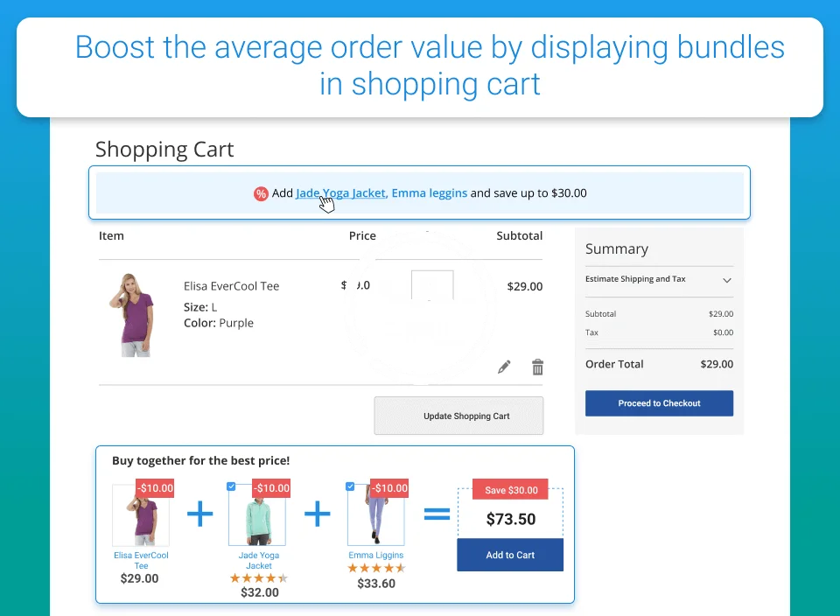The image size is (840, 616).
Task: Uncheck the Jade Yoga Jacket bundle checkbox
Action: 232,486
